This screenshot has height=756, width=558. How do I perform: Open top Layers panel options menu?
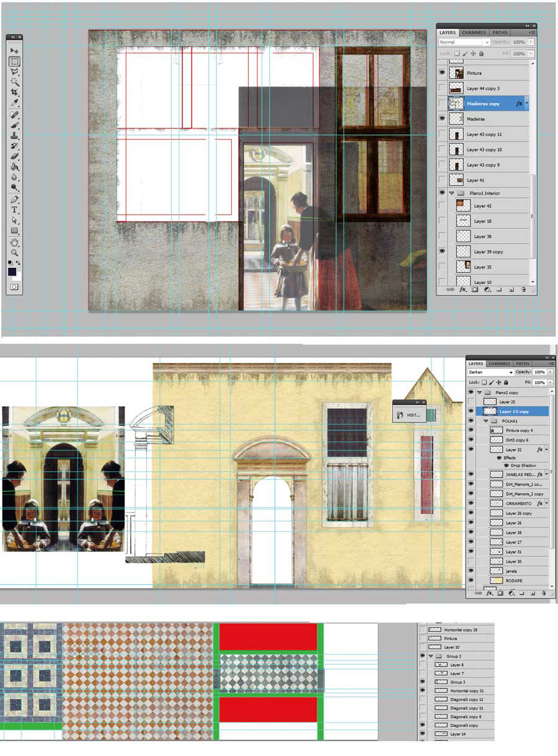pyautogui.click(x=532, y=32)
